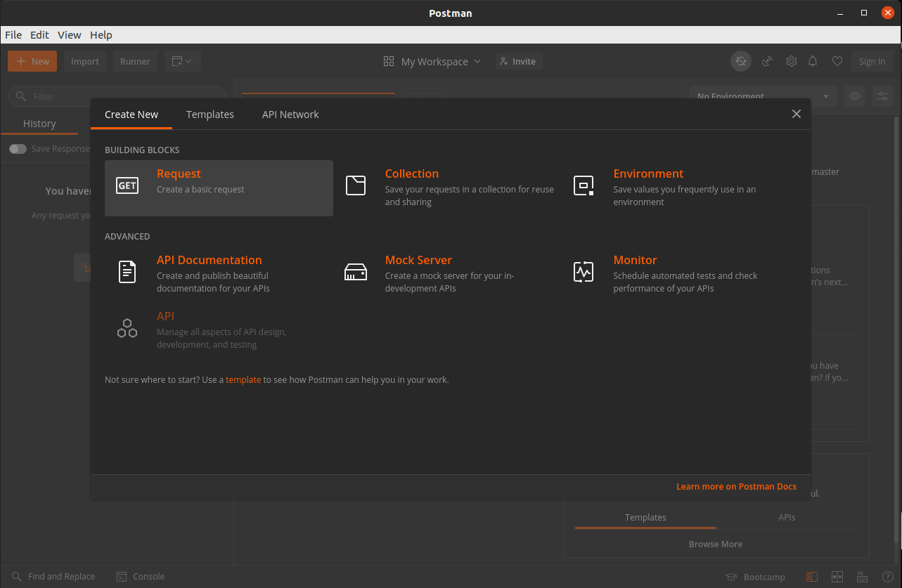Select the History sidebar tab
Image resolution: width=902 pixels, height=588 pixels.
39,124
